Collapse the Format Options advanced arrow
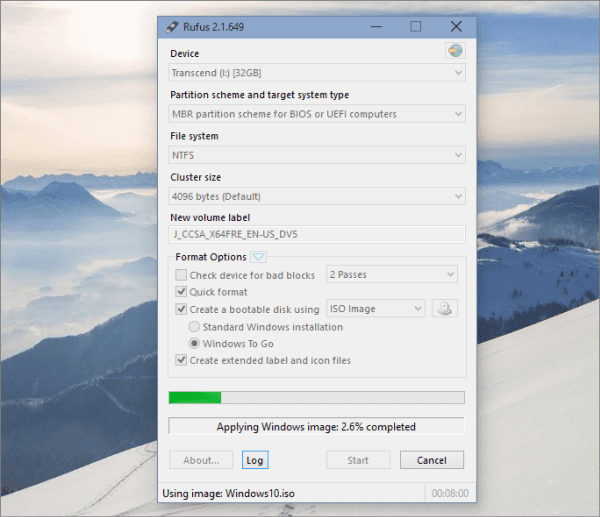This screenshot has height=517, width=600. click(259, 257)
